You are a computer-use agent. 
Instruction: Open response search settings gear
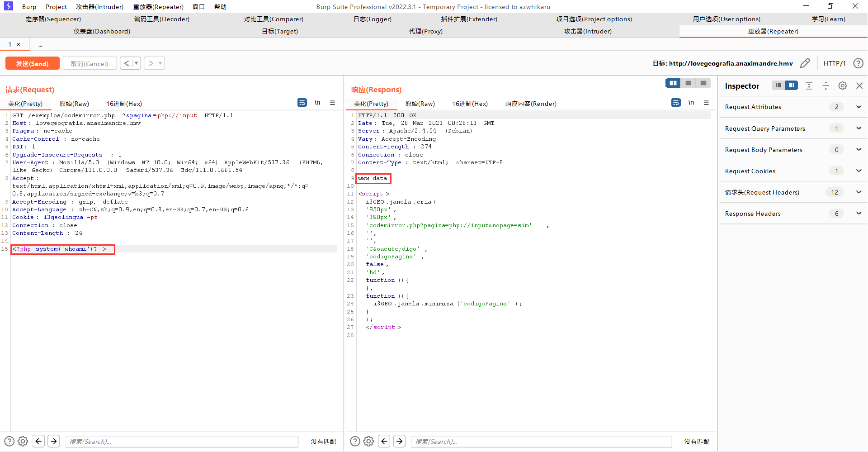pyautogui.click(x=369, y=441)
